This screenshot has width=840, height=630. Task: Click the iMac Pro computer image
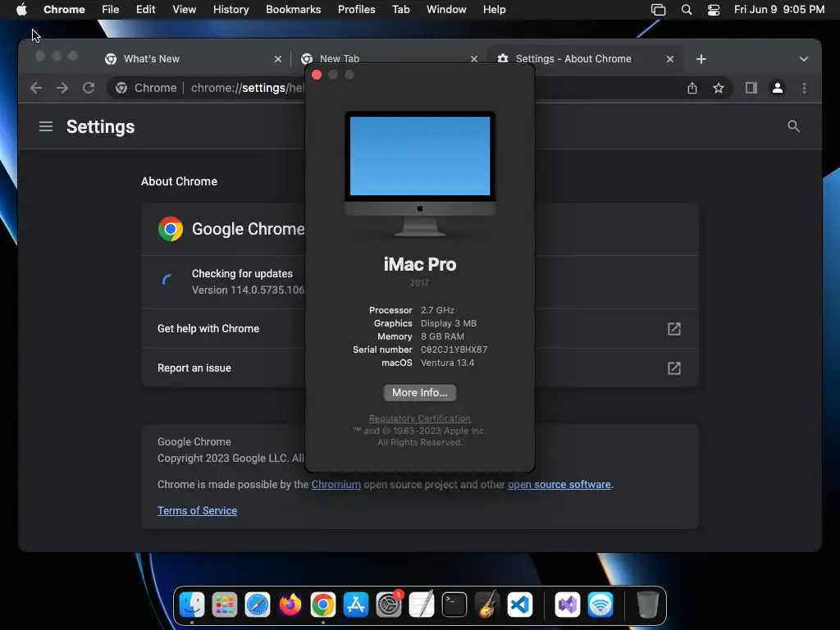[419, 174]
